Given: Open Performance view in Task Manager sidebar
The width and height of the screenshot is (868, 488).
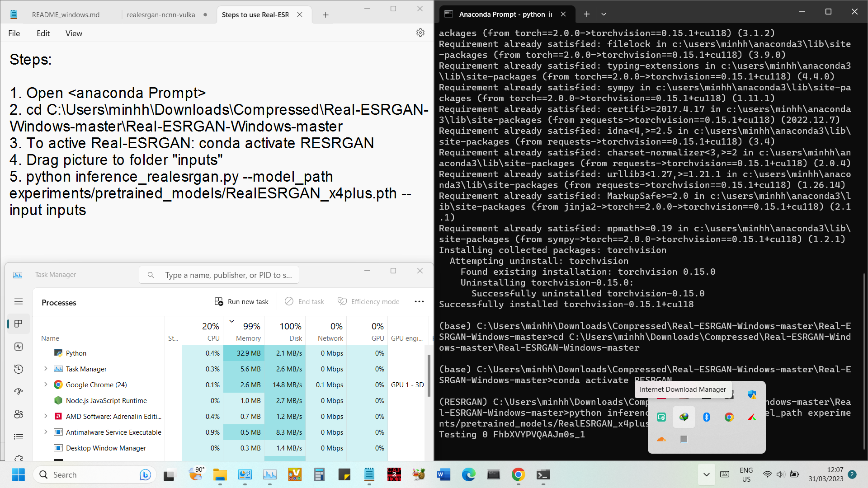Looking at the screenshot, I should [x=18, y=347].
